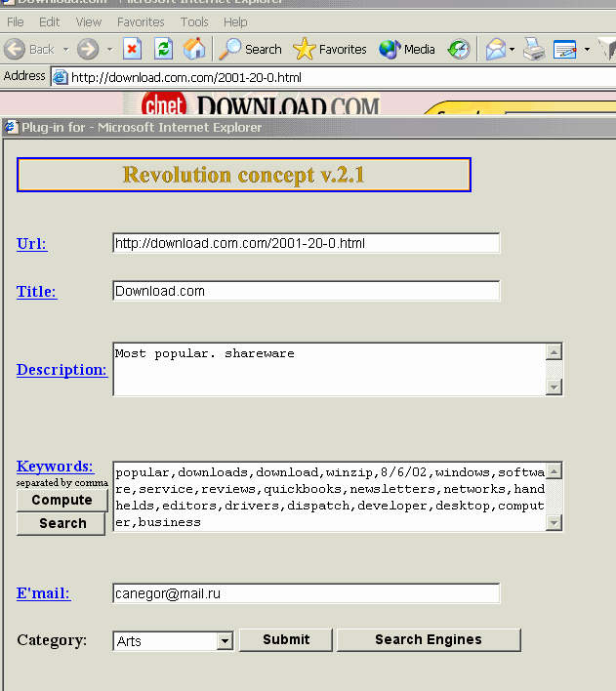Screen dimensions: 616x691
Task: Click the Print icon
Action: pyautogui.click(x=534, y=49)
